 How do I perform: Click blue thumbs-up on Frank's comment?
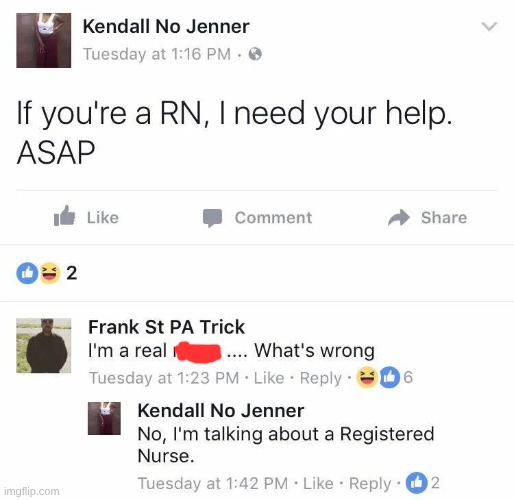(389, 378)
